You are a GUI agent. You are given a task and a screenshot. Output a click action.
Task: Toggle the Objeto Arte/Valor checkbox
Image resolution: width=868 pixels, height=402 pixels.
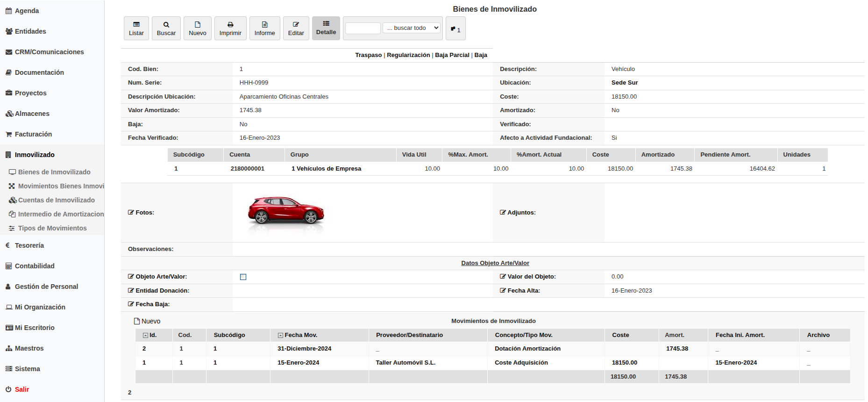pos(243,277)
